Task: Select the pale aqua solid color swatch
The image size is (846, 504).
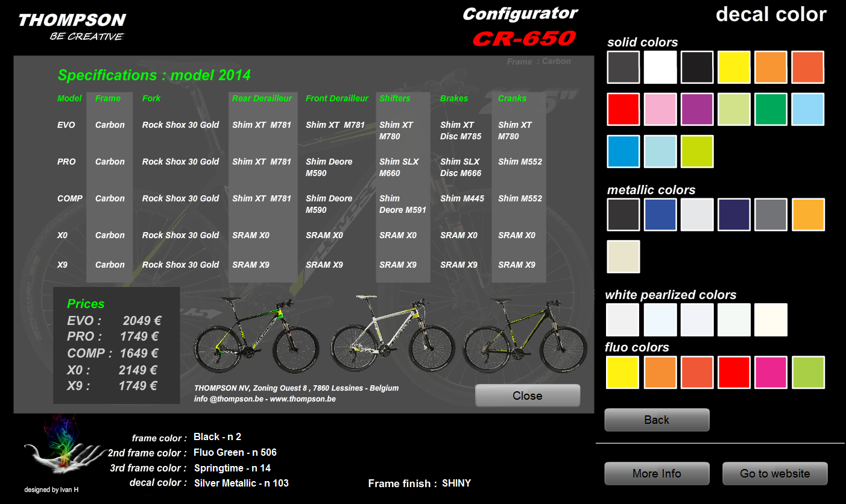Action: click(660, 151)
